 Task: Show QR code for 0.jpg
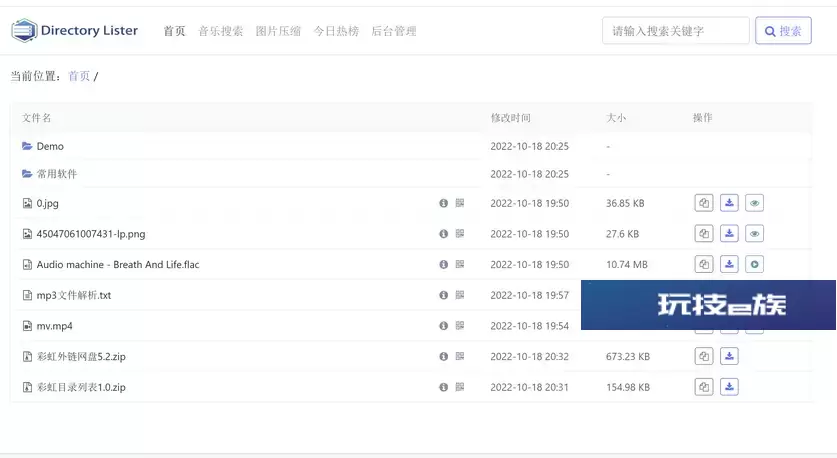[460, 203]
